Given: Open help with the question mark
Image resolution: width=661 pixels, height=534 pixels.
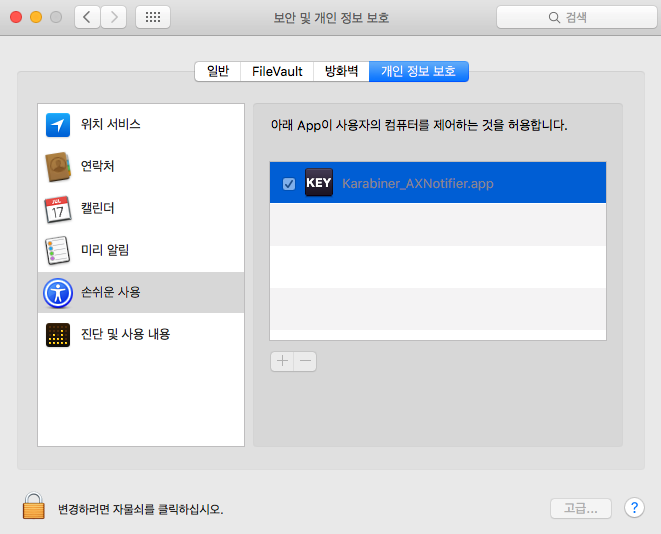Looking at the screenshot, I should tap(634, 508).
